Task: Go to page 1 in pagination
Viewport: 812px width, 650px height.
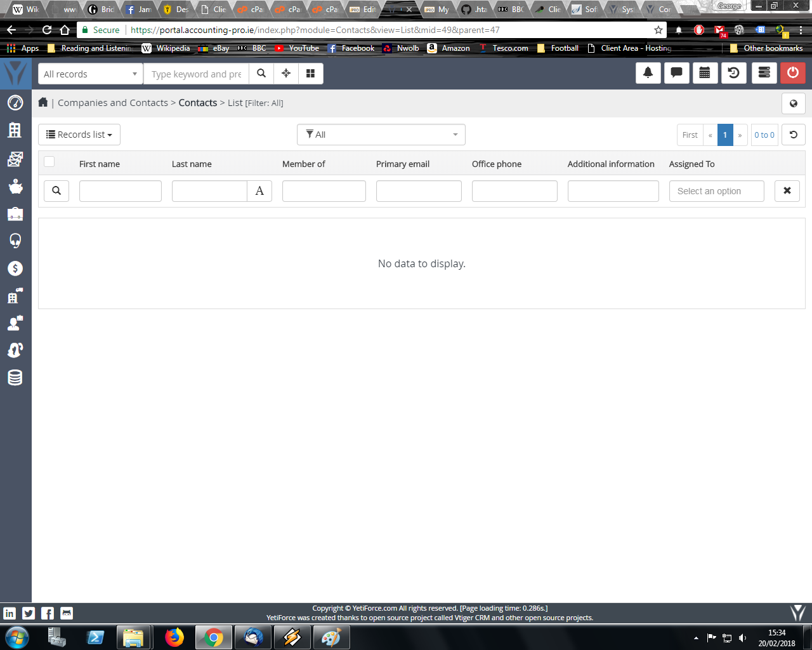Action: (x=725, y=135)
